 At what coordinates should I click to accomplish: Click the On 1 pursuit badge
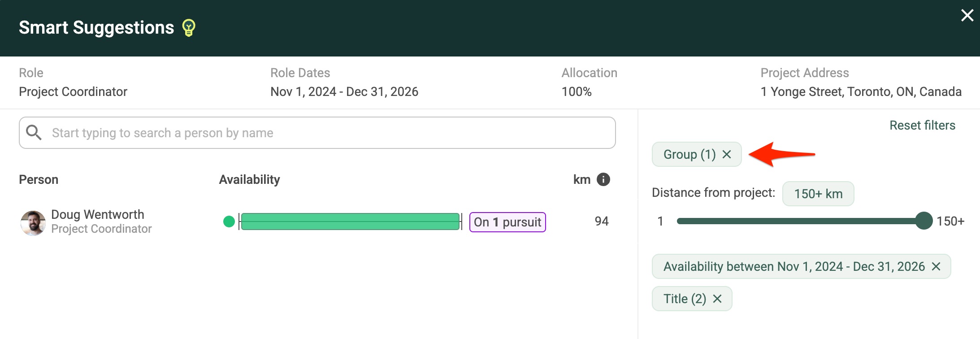coord(507,222)
